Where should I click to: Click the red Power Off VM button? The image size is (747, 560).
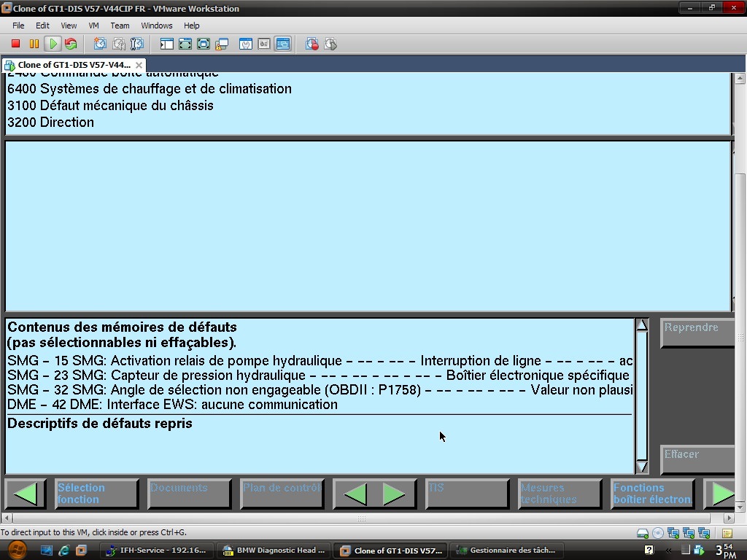pos(15,44)
